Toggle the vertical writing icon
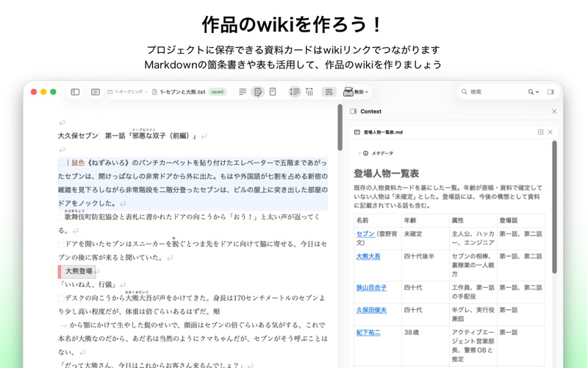The image size is (588, 368). (309, 92)
